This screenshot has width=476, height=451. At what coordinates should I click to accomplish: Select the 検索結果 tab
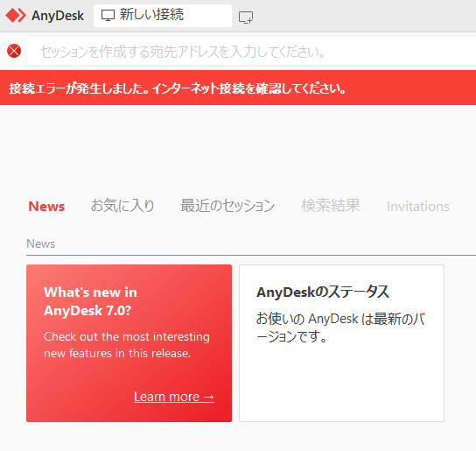coord(331,206)
